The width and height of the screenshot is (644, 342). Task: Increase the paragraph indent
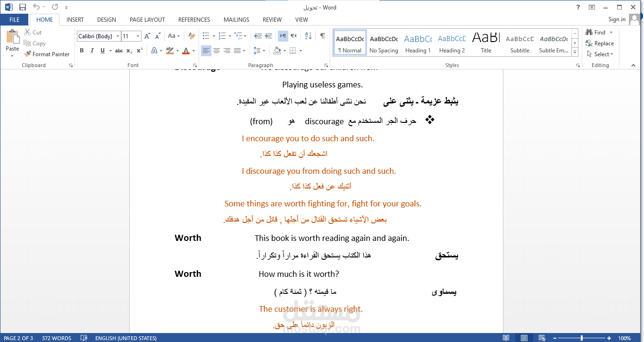tap(268, 36)
